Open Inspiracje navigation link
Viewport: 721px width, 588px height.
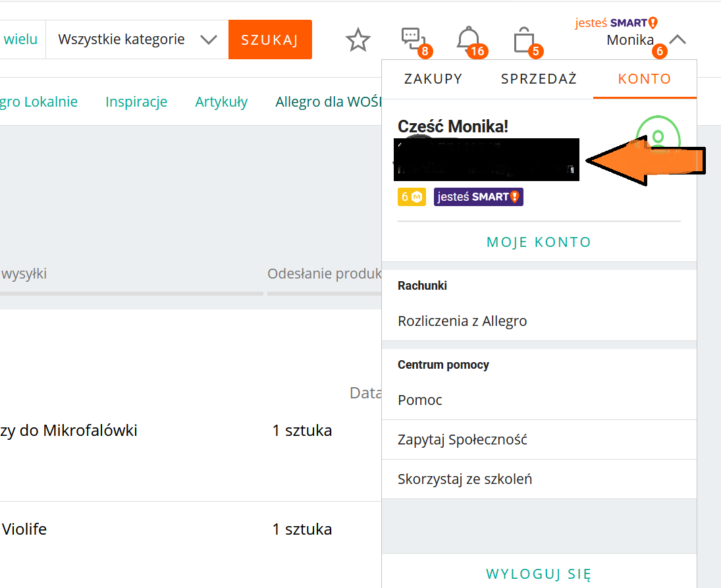coord(136,101)
